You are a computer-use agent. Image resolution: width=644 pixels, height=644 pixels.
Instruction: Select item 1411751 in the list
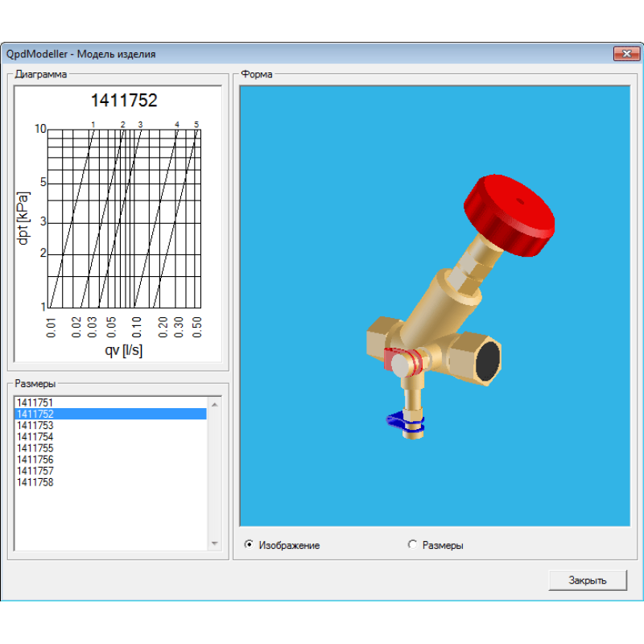[35, 402]
